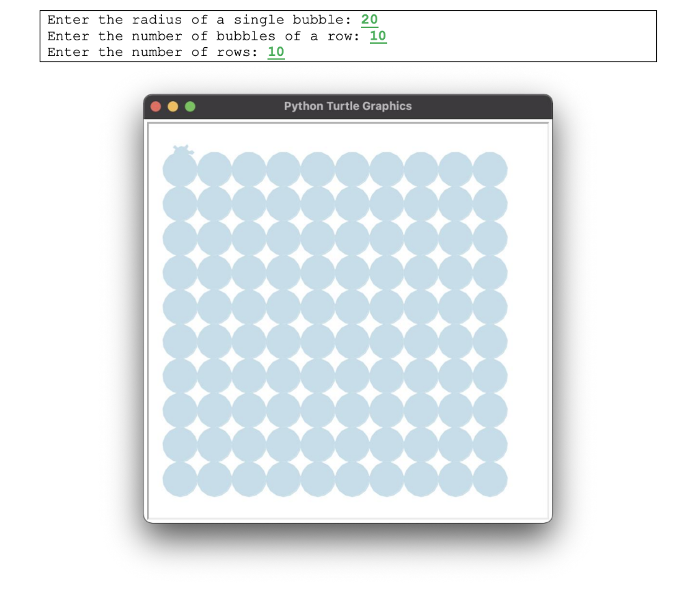Viewport: 700px width, 603px height.
Task: Click the yellow minimize traffic light
Action: tap(173, 106)
